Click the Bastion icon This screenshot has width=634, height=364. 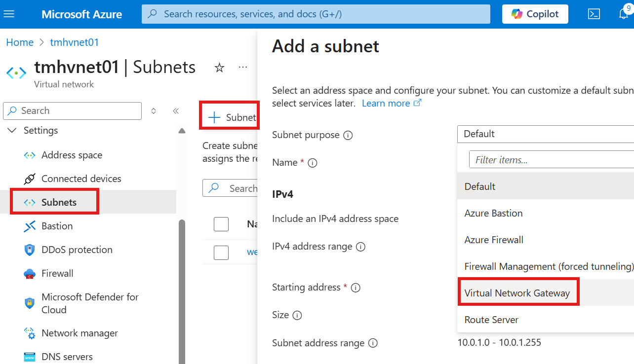pos(30,226)
